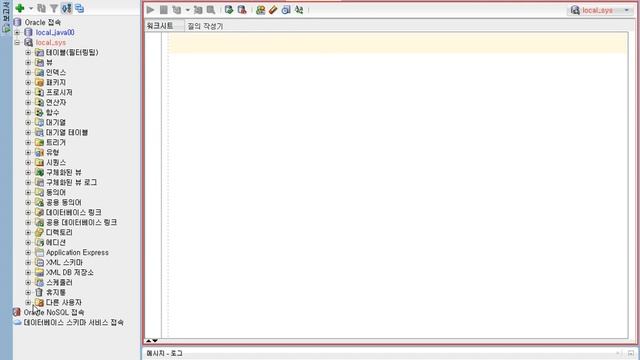Expand the 다른 사용자 node
This screenshot has width=640, height=360.
28,302
